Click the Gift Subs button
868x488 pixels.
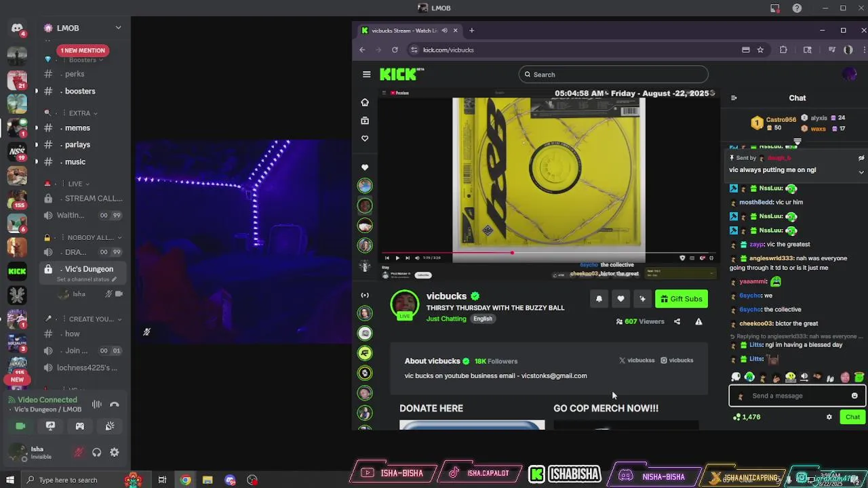pos(682,299)
